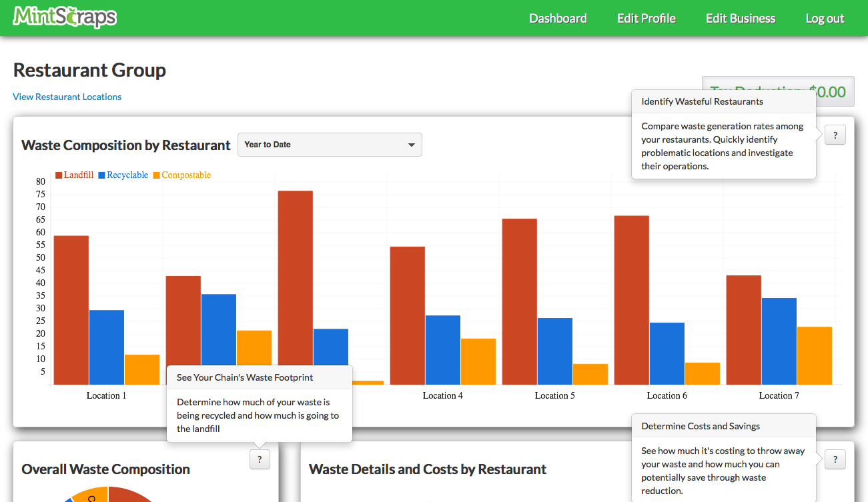Select the Location 1 compostable bar
The image size is (868, 502).
click(x=142, y=369)
